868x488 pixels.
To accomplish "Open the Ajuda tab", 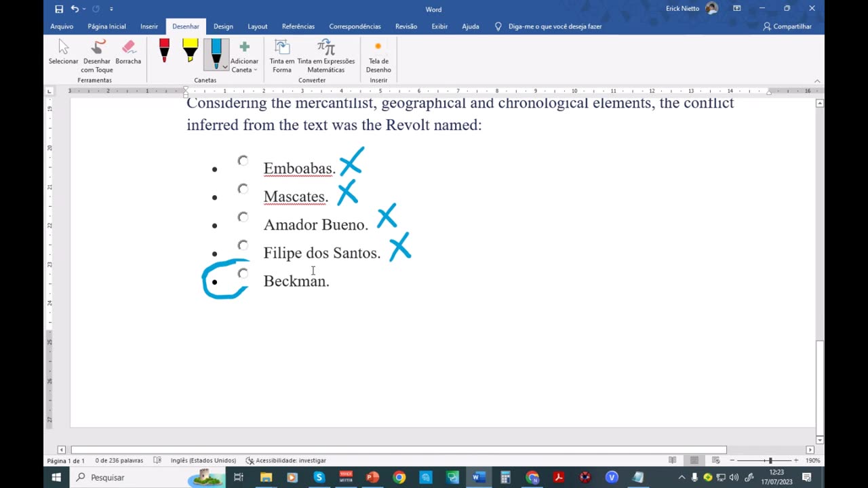I will click(x=471, y=26).
